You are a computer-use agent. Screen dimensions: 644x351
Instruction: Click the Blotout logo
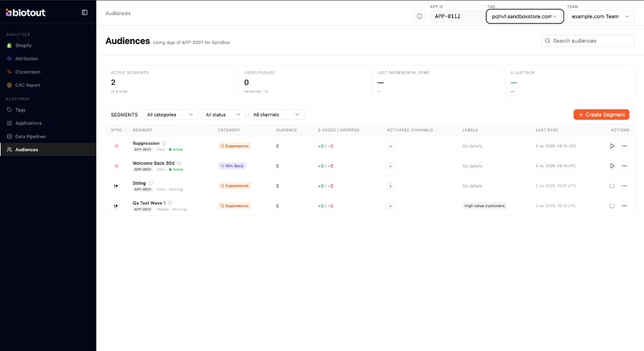pyautogui.click(x=25, y=13)
